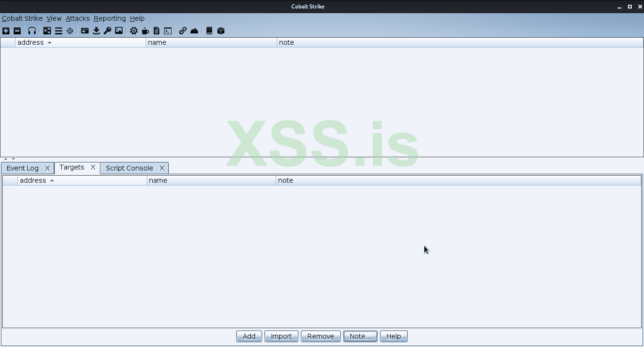Open downloaded files with the download arrow icon
The height and width of the screenshot is (347, 644).
96,31
